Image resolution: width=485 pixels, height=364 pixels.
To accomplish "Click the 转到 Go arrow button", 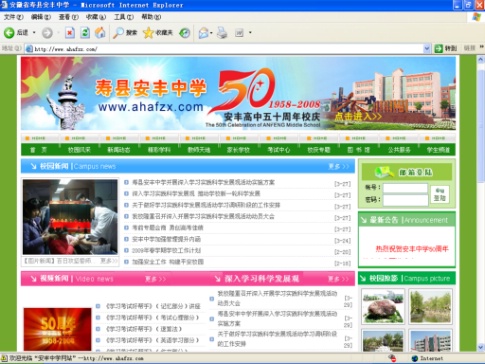I will 446,49.
